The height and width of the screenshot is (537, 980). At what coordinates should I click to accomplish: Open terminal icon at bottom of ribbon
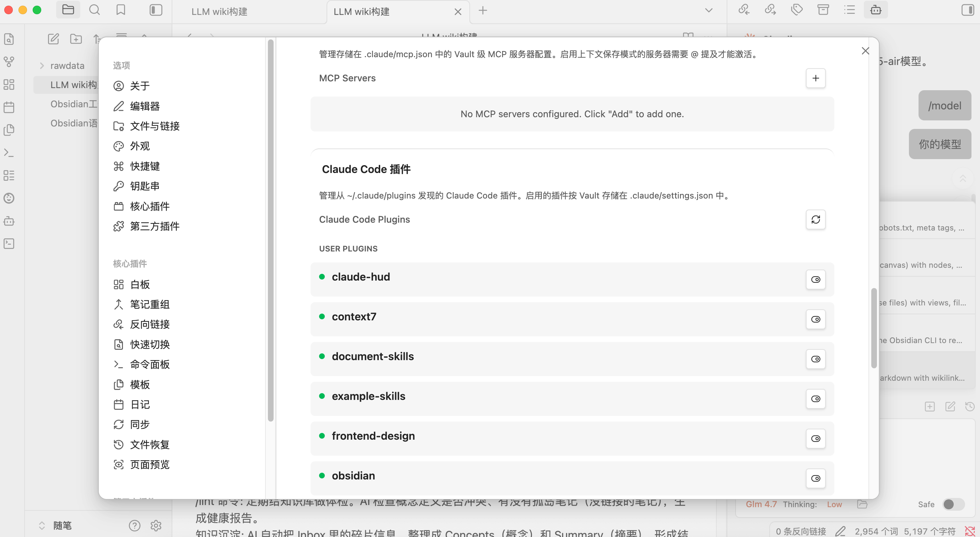tap(9, 244)
